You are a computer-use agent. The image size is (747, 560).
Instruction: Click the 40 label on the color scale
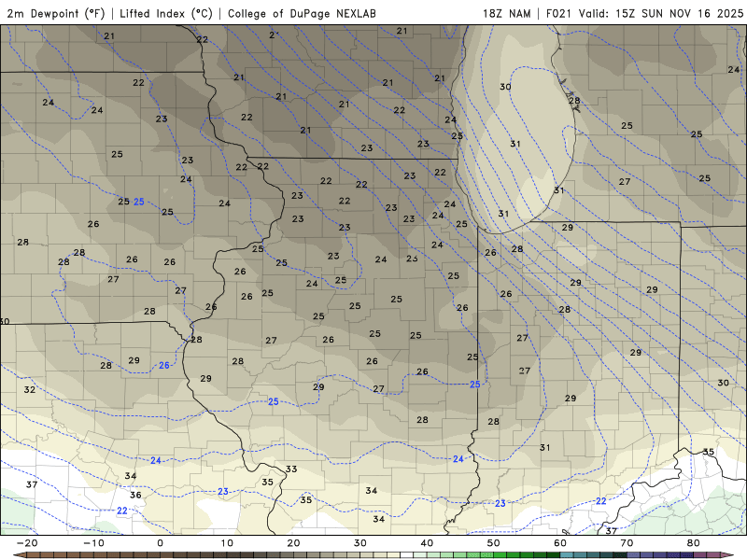[x=427, y=543]
